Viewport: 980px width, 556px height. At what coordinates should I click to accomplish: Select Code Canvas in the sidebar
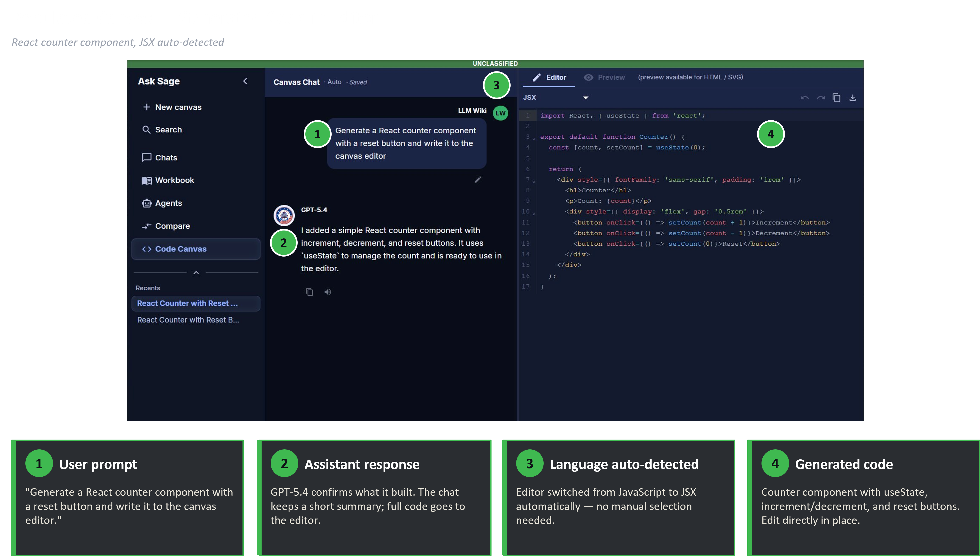coord(196,249)
